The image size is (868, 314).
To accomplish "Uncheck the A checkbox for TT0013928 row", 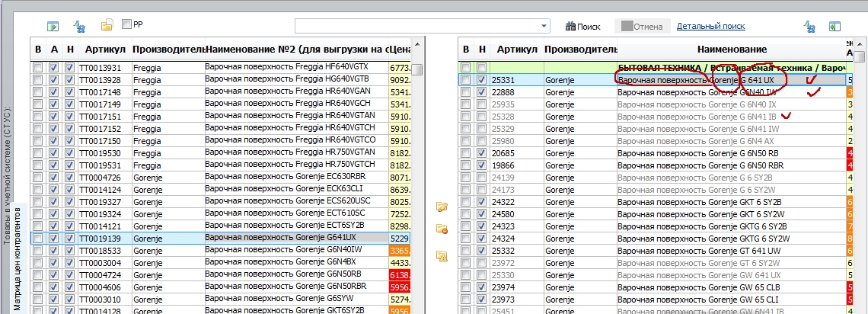I will click(54, 80).
